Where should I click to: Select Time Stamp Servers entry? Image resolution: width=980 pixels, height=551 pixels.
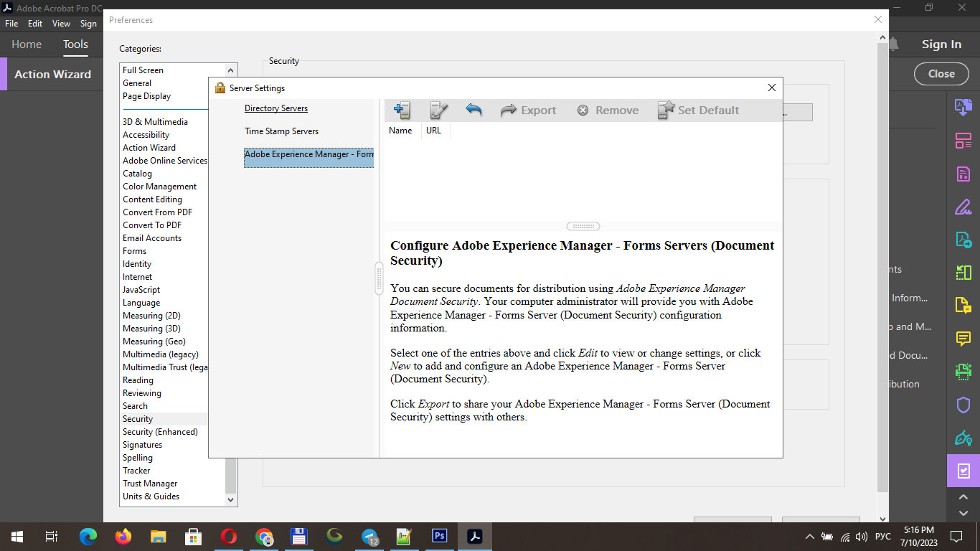pyautogui.click(x=281, y=131)
